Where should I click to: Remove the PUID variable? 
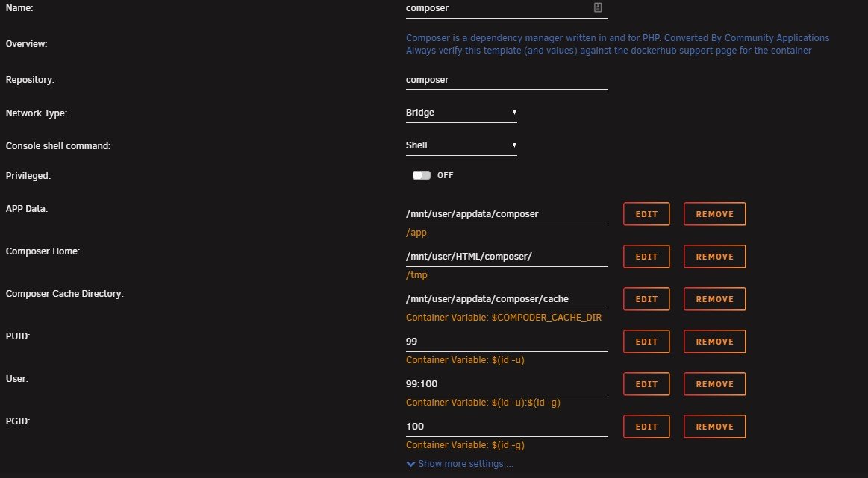click(715, 342)
